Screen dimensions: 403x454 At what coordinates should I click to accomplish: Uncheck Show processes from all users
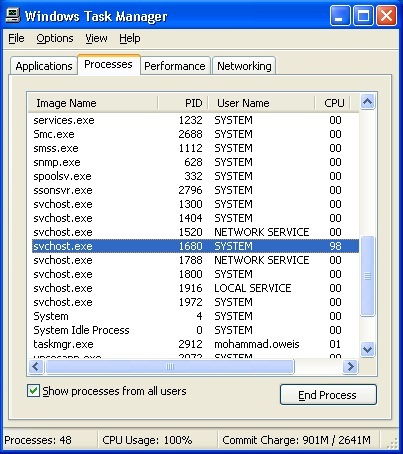33,391
